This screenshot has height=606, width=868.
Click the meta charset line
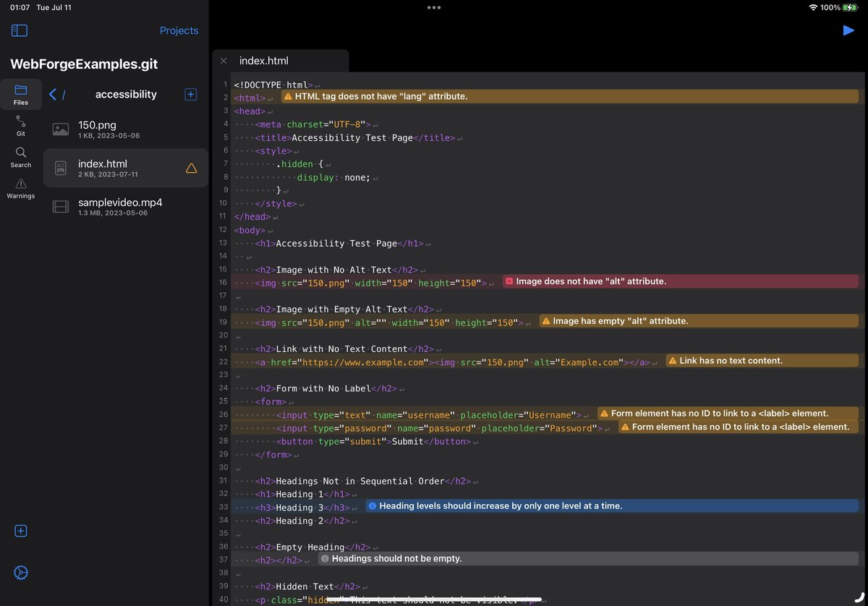[x=312, y=124]
